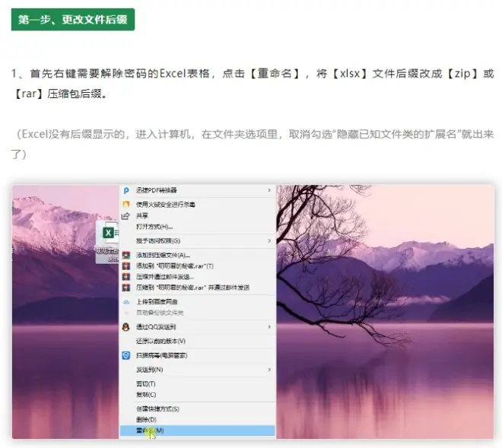Click the 电脑管家 shield scan icon
This screenshot has height=448, width=502.
pyautogui.click(x=127, y=355)
